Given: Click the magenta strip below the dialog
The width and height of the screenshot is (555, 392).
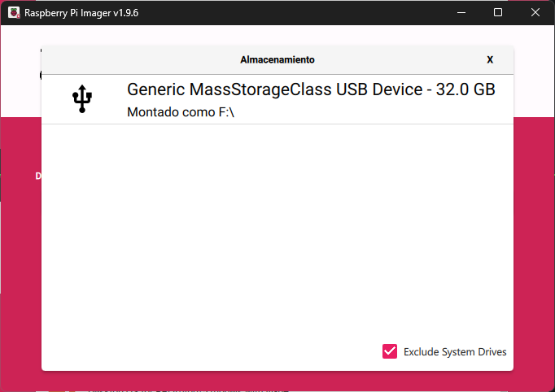Looking at the screenshot, I should click(x=277, y=381).
